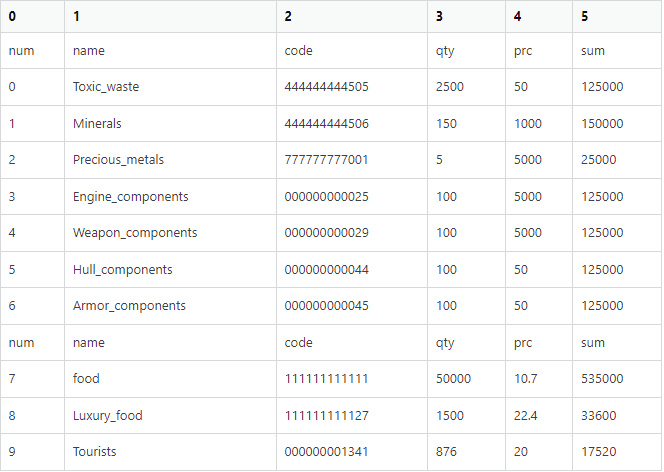Click the qty value 876
The image size is (664, 472).
click(x=446, y=452)
